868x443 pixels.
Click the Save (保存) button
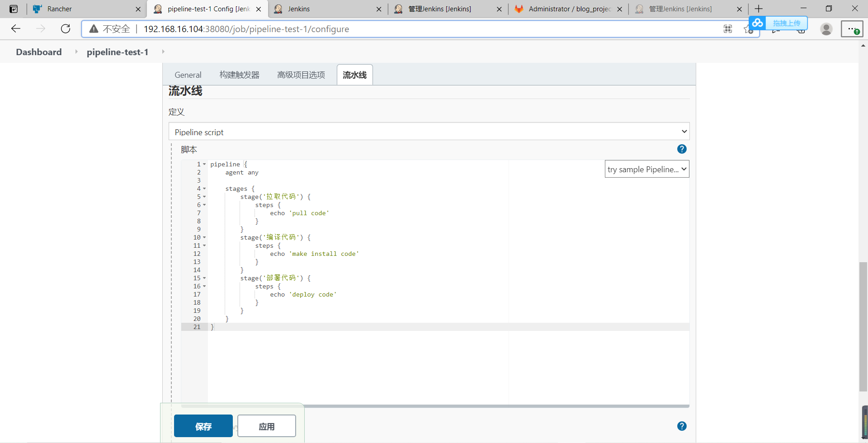coord(203,426)
